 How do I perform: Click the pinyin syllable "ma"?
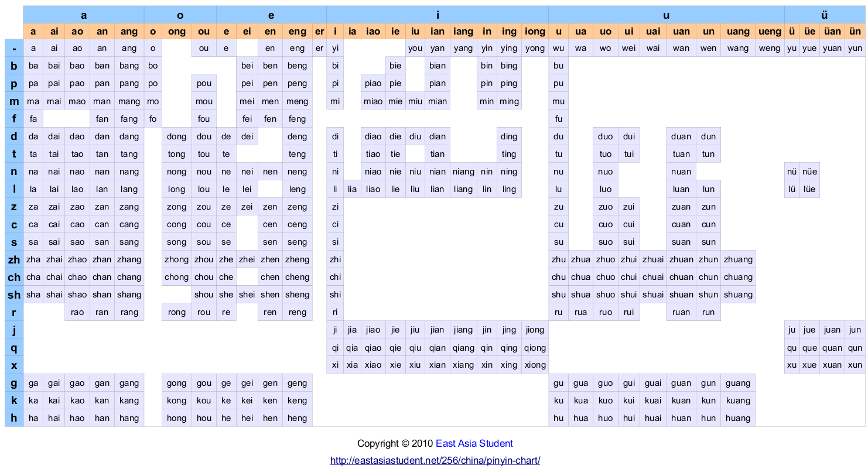[x=33, y=101]
